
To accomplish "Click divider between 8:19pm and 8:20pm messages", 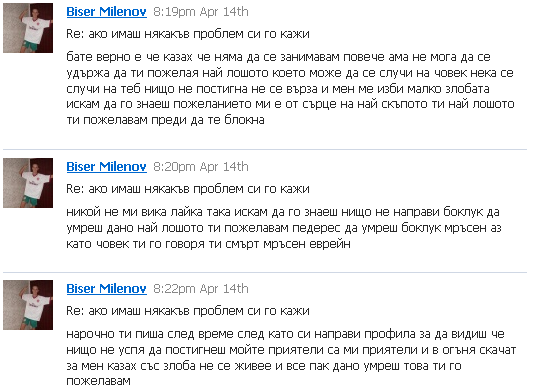I will coord(265,149).
